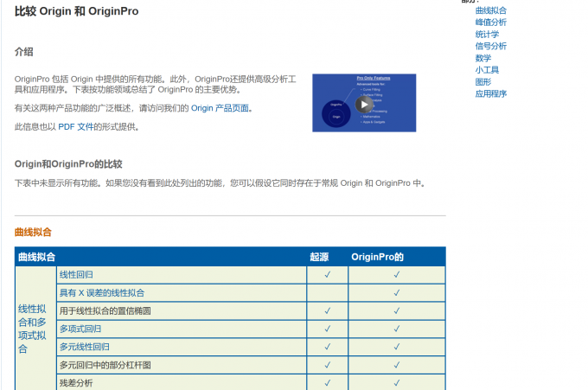Image resolution: width=588 pixels, height=390 pixels.
Task: Open the 多元线性回归 table link
Action: (85, 347)
